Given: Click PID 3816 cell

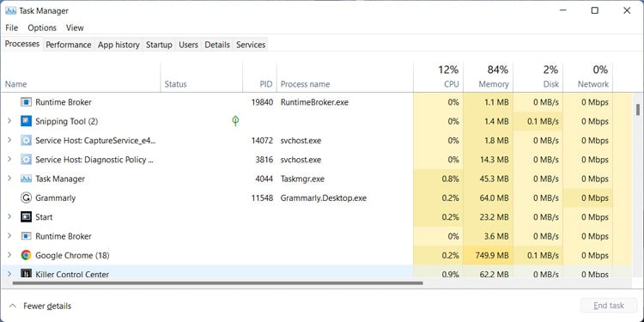Looking at the screenshot, I should (264, 160).
